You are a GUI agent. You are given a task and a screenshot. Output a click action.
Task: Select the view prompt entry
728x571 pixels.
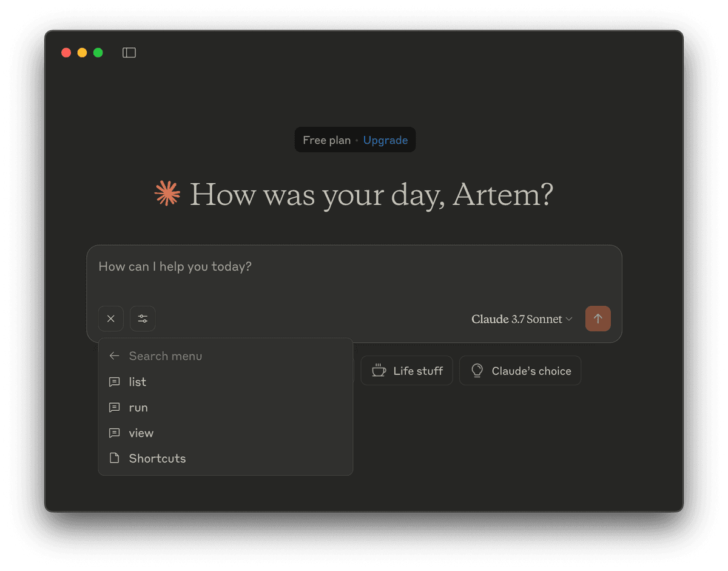[x=226, y=433]
